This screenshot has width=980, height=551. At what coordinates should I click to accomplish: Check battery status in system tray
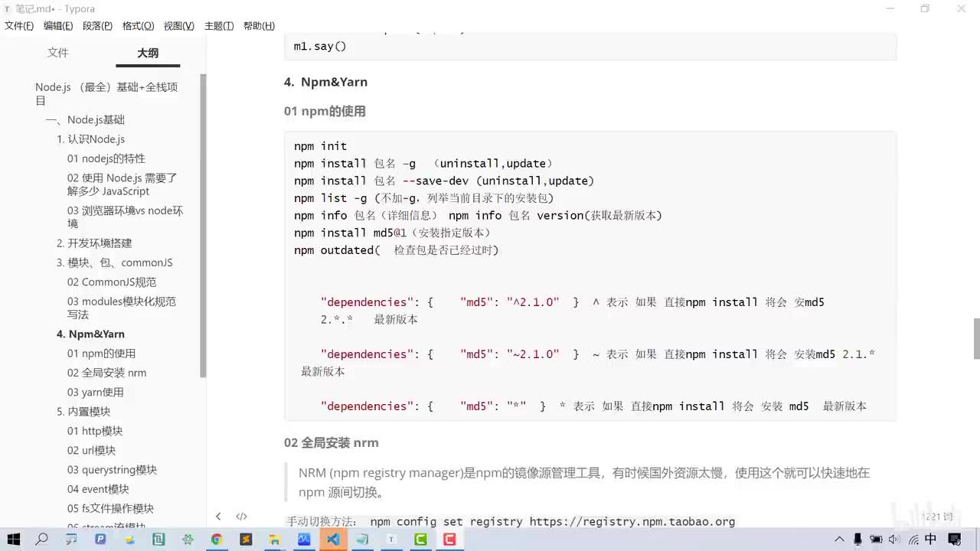(877, 540)
